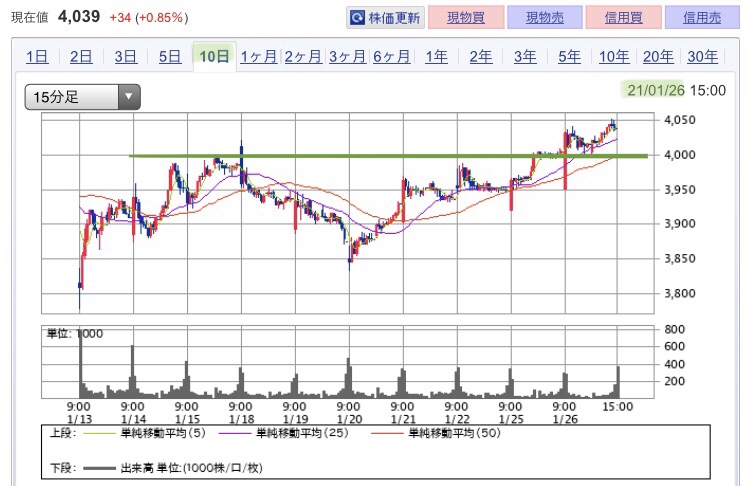
Task: Open the 信用売 margin sell link
Action: [x=702, y=18]
